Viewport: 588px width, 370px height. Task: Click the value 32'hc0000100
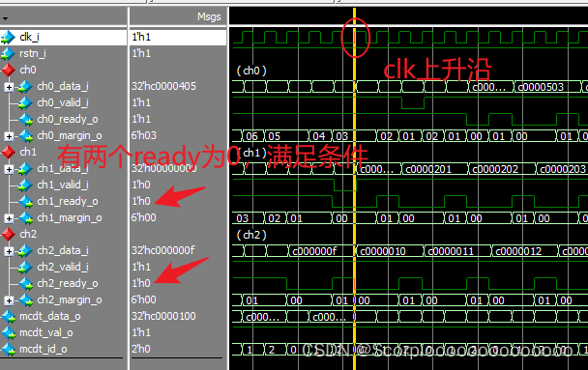[163, 317]
